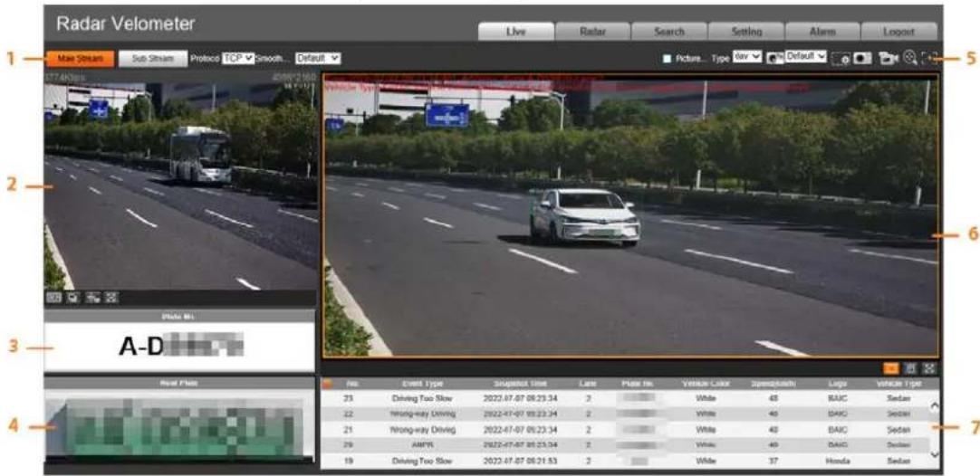Select the Main Stream button
The width and height of the screenshot is (980, 476).
(x=80, y=58)
